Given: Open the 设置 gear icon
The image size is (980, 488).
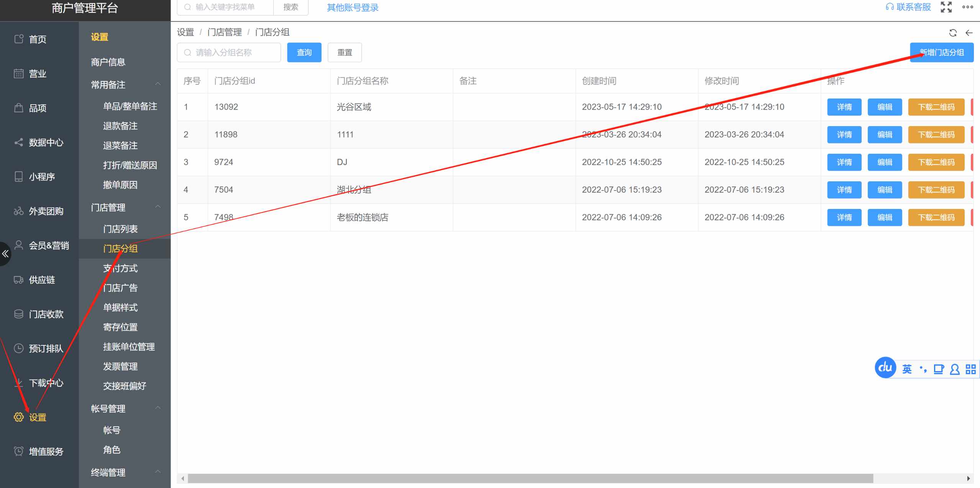Looking at the screenshot, I should point(19,417).
